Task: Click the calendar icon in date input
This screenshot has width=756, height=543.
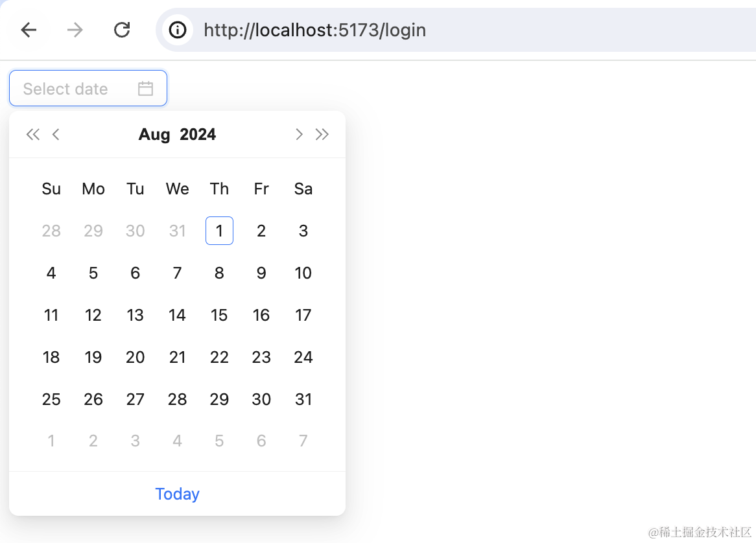Action: [145, 89]
